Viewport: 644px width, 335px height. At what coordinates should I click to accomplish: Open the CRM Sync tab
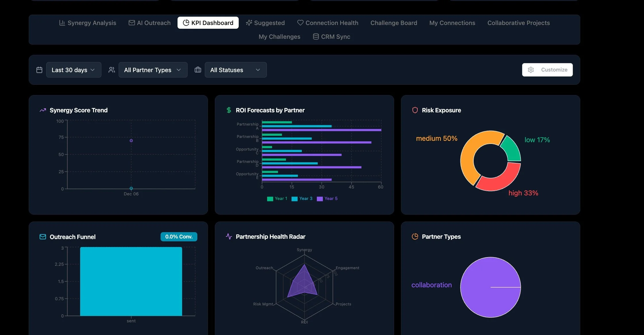[331, 36]
